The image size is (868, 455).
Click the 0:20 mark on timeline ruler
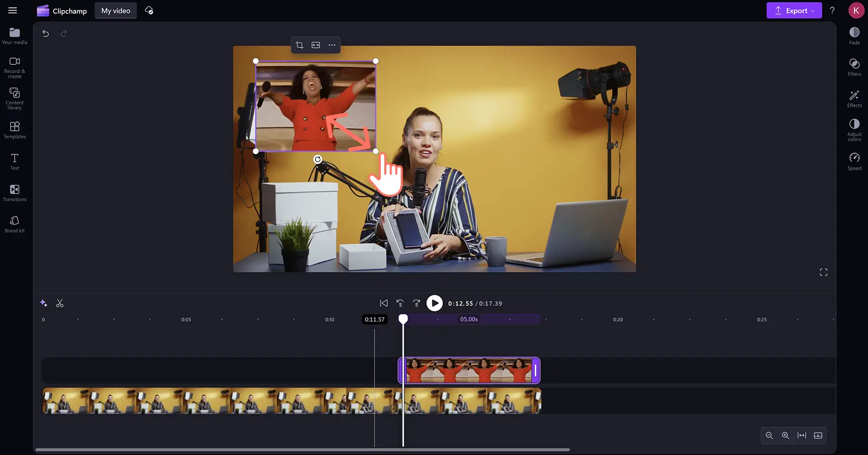pos(617,319)
